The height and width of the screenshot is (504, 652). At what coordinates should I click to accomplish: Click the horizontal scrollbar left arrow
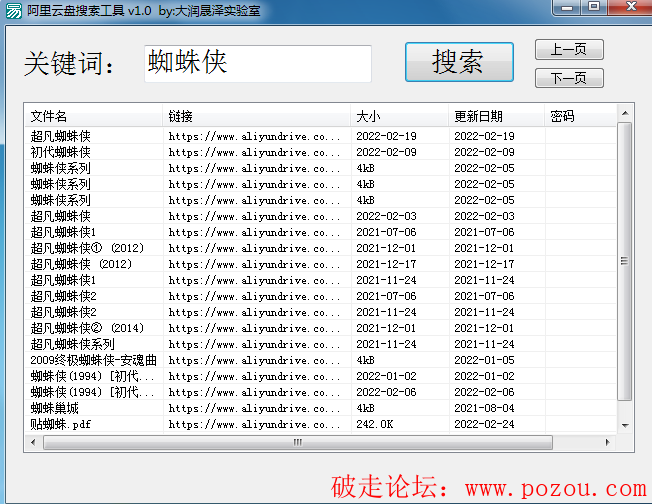pyautogui.click(x=33, y=442)
